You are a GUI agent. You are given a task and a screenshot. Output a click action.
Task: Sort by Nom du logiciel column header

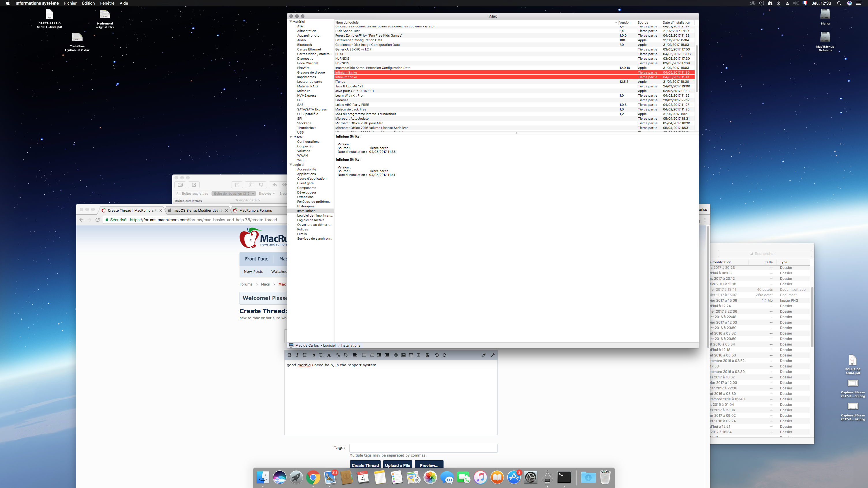click(476, 22)
